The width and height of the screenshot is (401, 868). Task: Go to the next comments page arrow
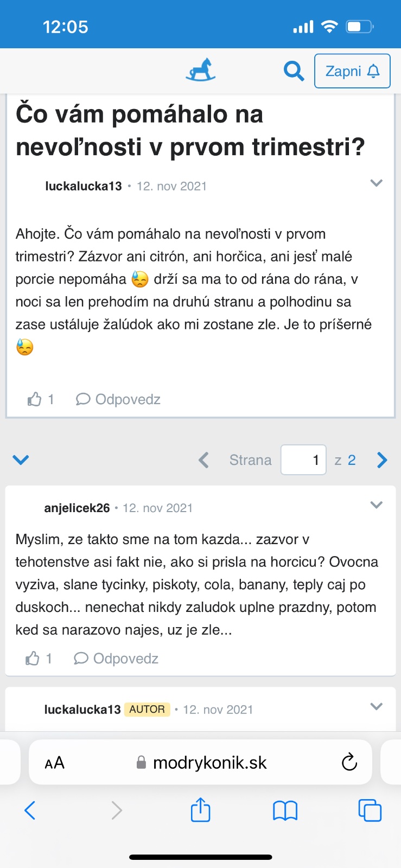[x=382, y=460]
